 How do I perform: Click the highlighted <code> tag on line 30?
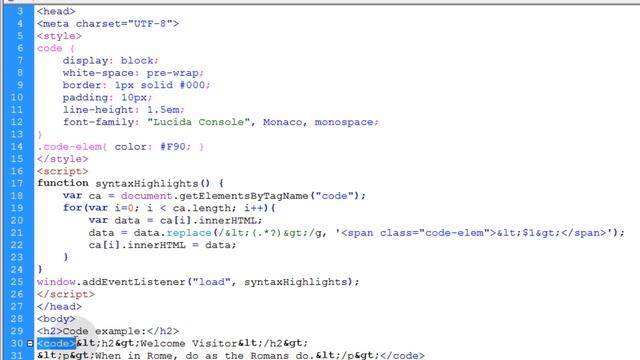[x=56, y=343]
